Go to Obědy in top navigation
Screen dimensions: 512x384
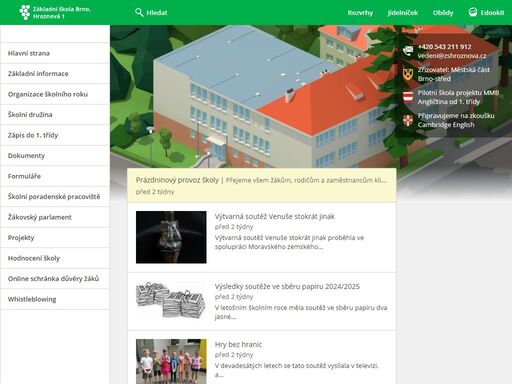(x=443, y=13)
